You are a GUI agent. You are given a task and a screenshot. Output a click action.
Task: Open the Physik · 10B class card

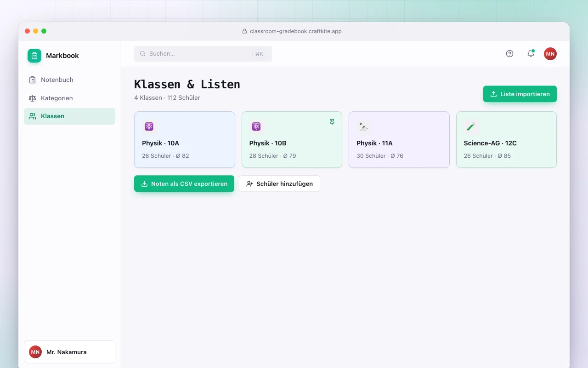[x=292, y=140]
